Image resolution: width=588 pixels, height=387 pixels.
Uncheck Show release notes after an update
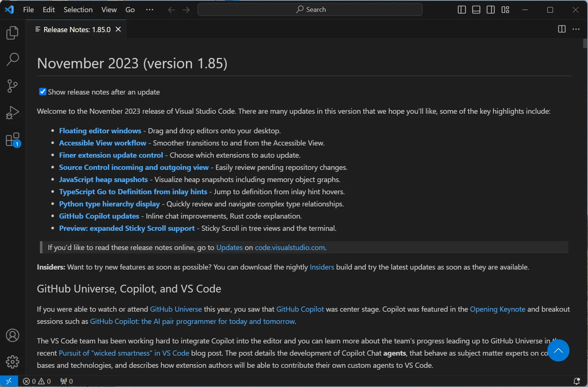tap(43, 92)
